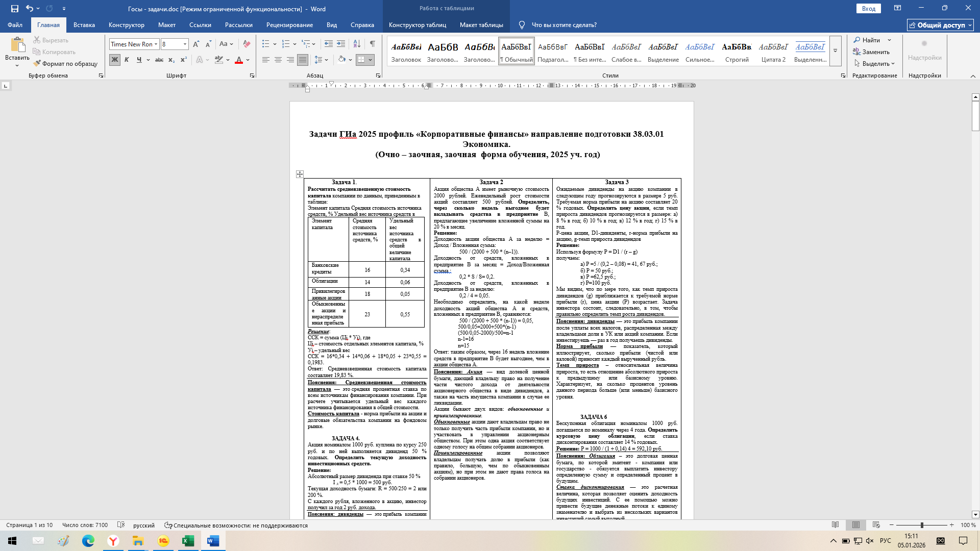Show paragraph marks with pilcrow icon

pyautogui.click(x=373, y=44)
